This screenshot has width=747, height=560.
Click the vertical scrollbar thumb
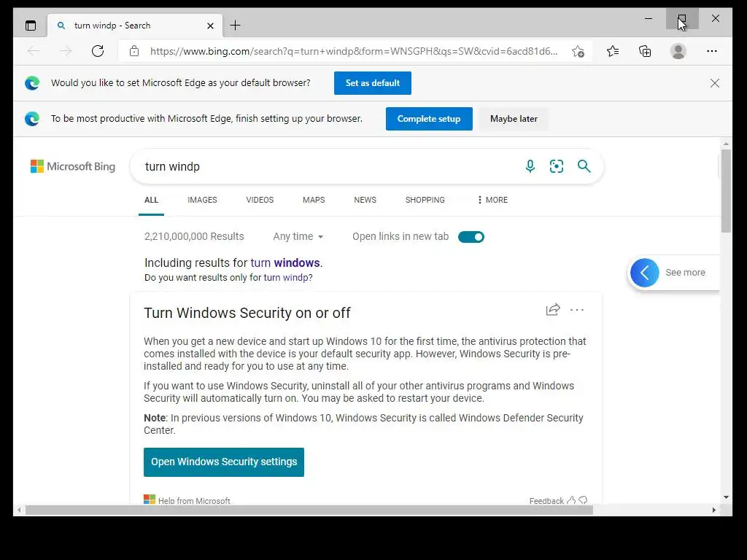point(726,191)
